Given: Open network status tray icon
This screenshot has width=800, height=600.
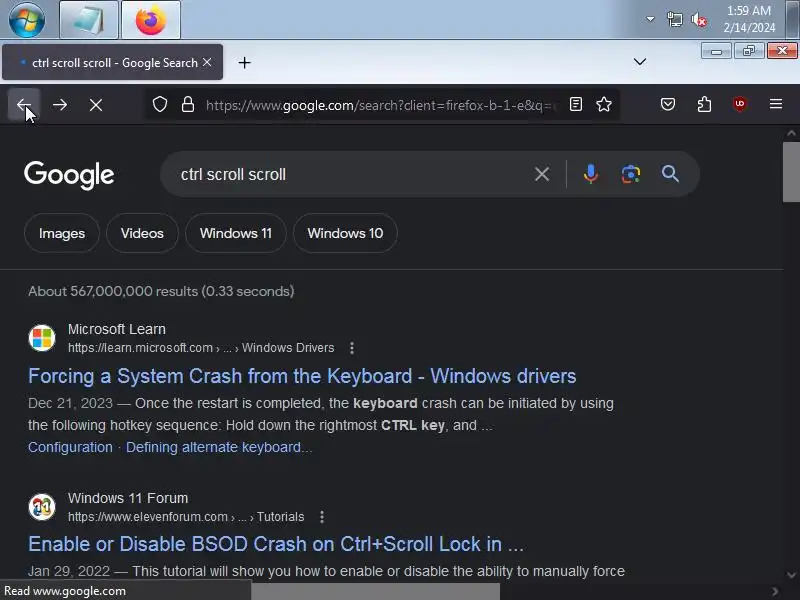Looking at the screenshot, I should click(x=674, y=20).
